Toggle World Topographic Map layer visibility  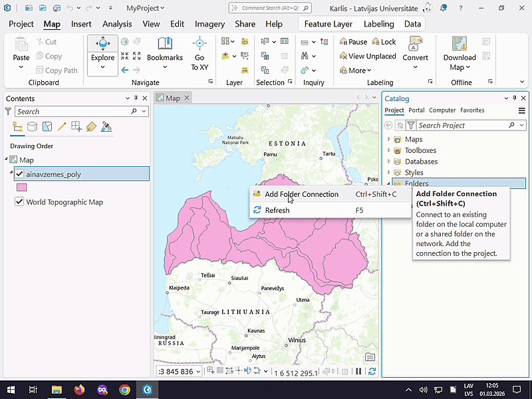(19, 202)
